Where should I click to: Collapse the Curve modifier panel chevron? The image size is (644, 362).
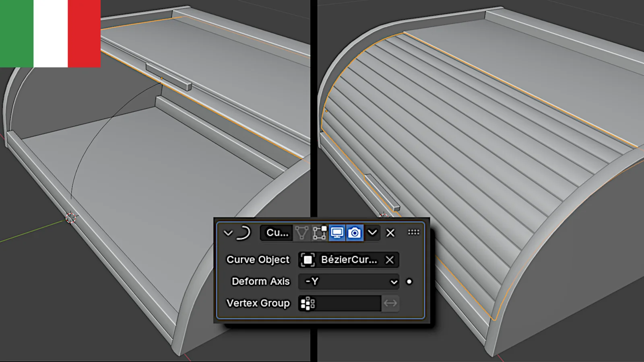pos(228,233)
